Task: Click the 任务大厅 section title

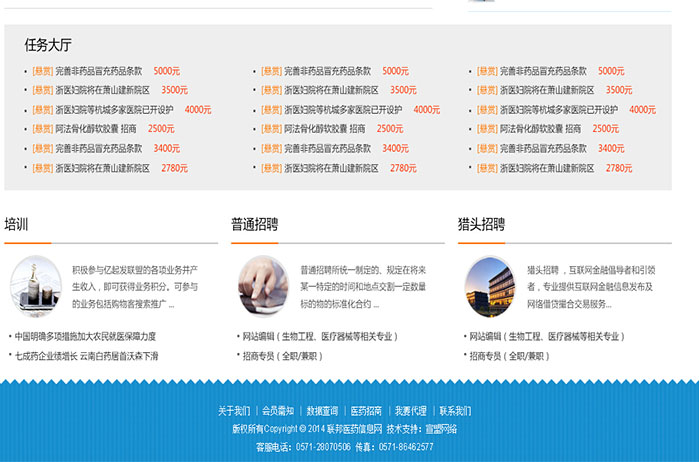Action: point(48,45)
